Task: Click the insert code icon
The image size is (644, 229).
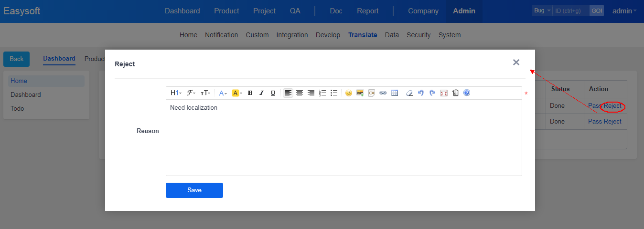Action: pyautogui.click(x=372, y=93)
